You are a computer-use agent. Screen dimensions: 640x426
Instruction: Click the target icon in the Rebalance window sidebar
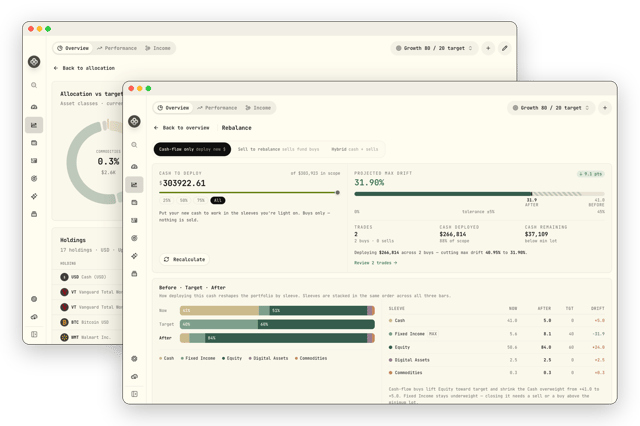coord(134,238)
